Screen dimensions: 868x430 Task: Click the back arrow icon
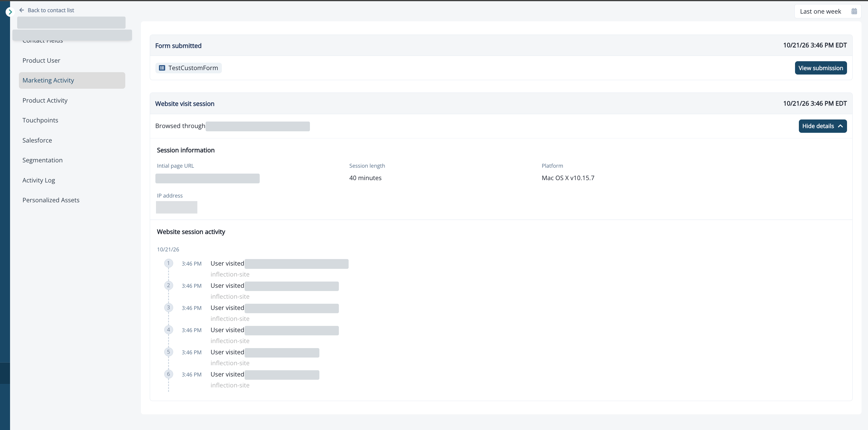pyautogui.click(x=22, y=10)
